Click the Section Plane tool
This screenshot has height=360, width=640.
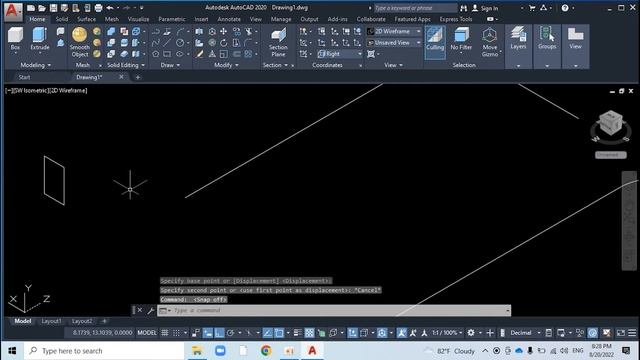(278, 42)
